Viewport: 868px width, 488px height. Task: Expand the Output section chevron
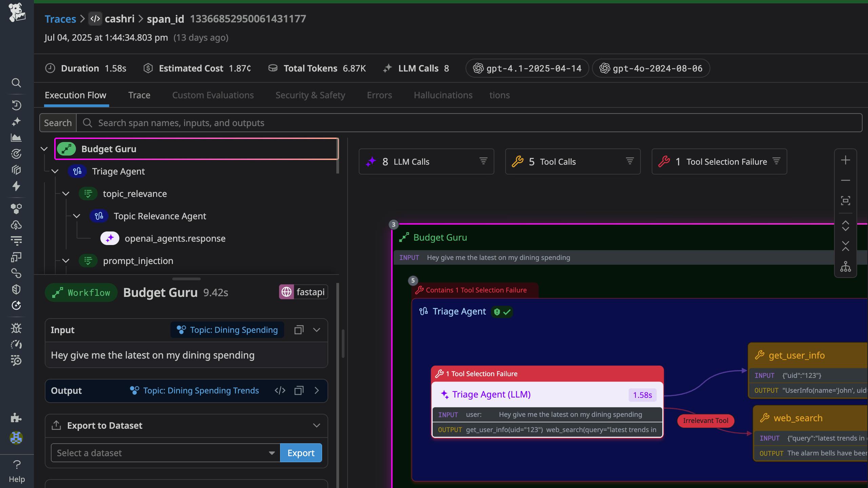point(317,390)
